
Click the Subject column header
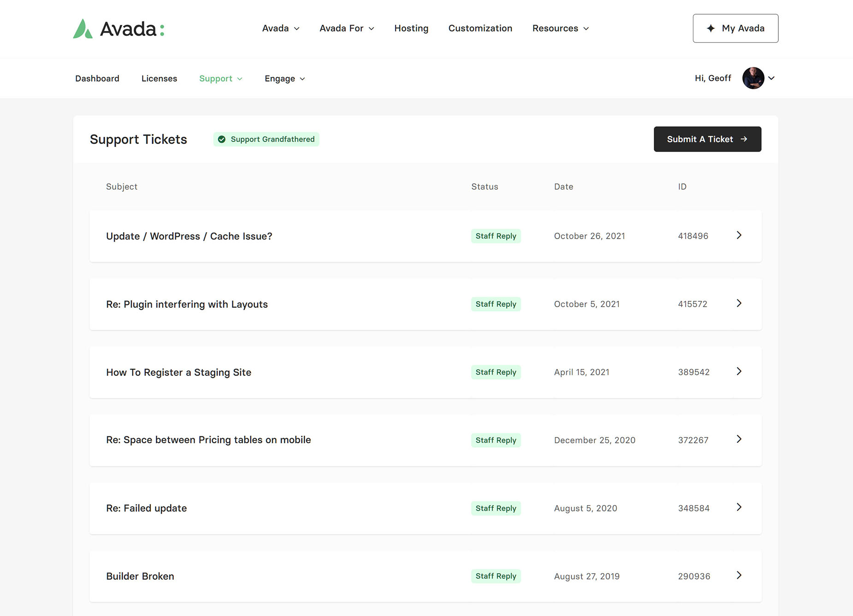pyautogui.click(x=122, y=187)
